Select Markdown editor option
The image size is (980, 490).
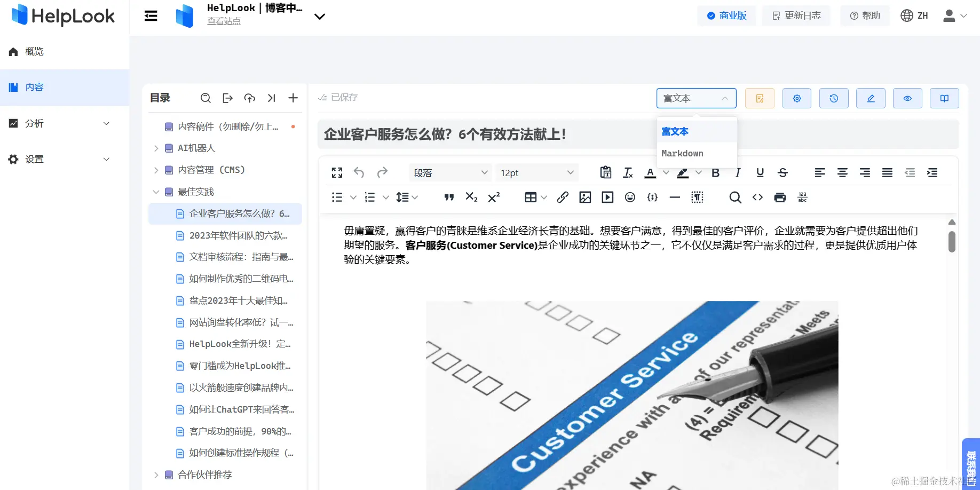tap(697, 153)
